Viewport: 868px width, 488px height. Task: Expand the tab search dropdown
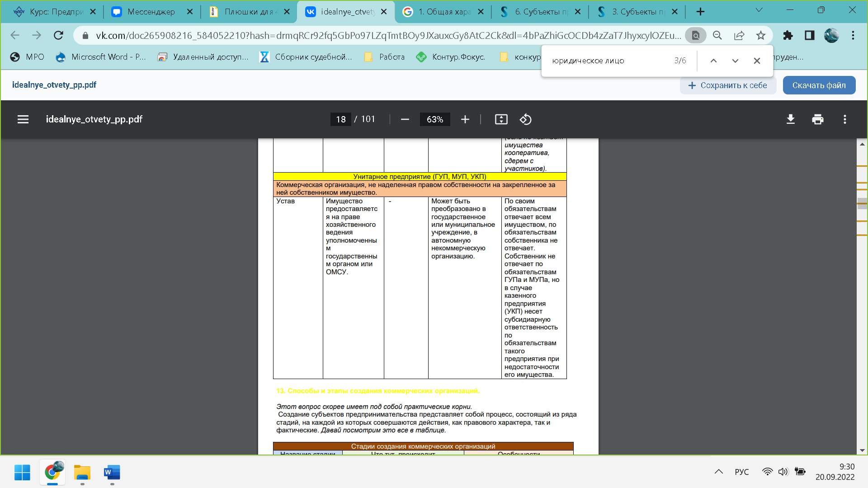pyautogui.click(x=759, y=10)
